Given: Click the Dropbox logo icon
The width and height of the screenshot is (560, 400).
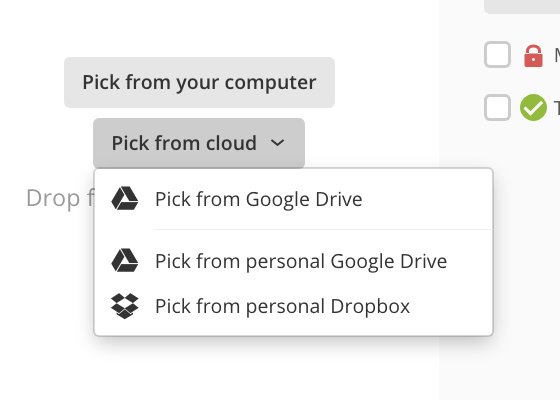Looking at the screenshot, I should pyautogui.click(x=125, y=306).
